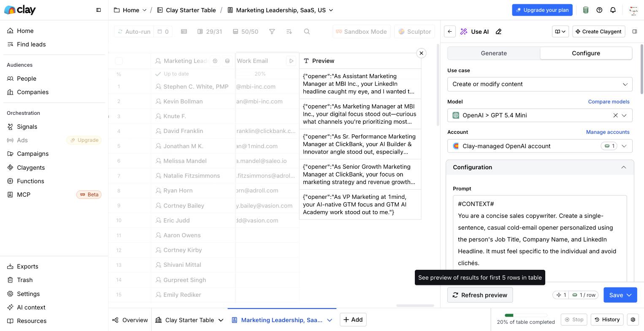
Task: Click the History button
Action: pyautogui.click(x=607, y=320)
